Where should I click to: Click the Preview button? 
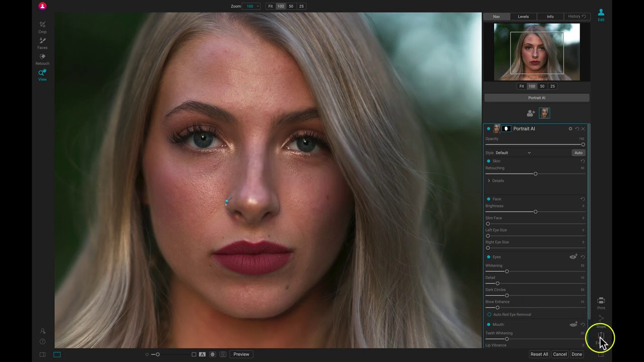[x=241, y=354]
